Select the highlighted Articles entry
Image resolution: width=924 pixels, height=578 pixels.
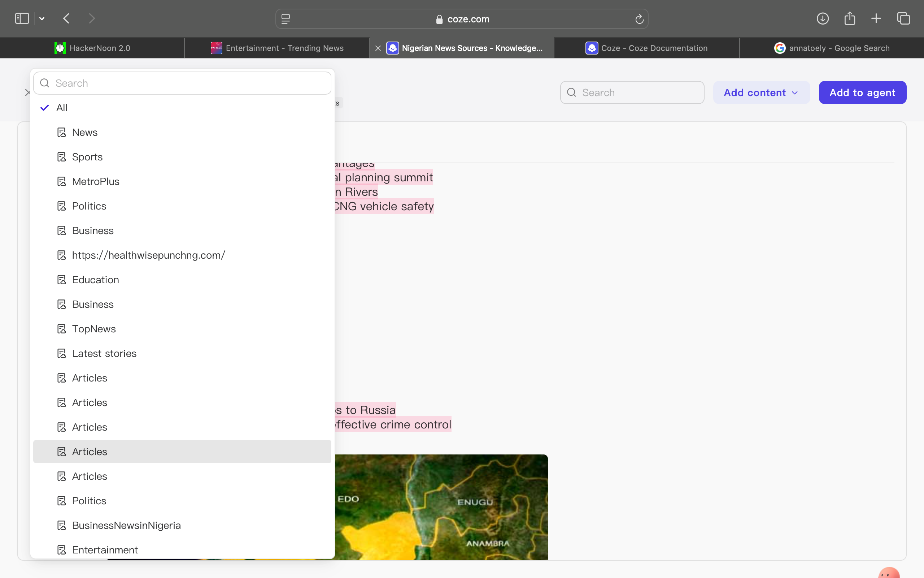point(182,452)
